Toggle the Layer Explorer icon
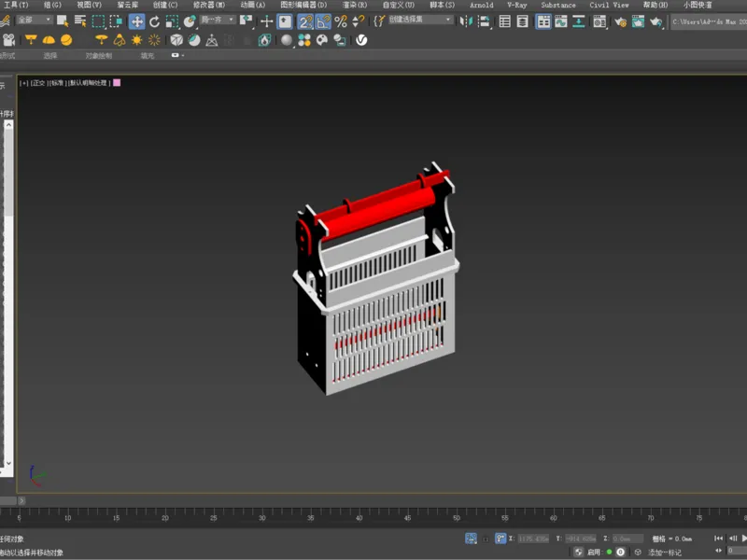 point(523,21)
